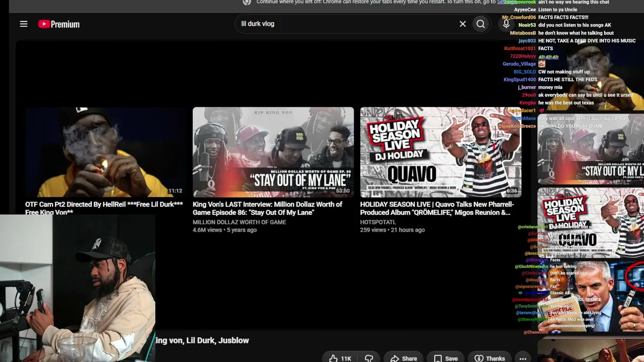Open the HOTSPOTATL channel link
This screenshot has height=362, width=644.
(x=378, y=222)
